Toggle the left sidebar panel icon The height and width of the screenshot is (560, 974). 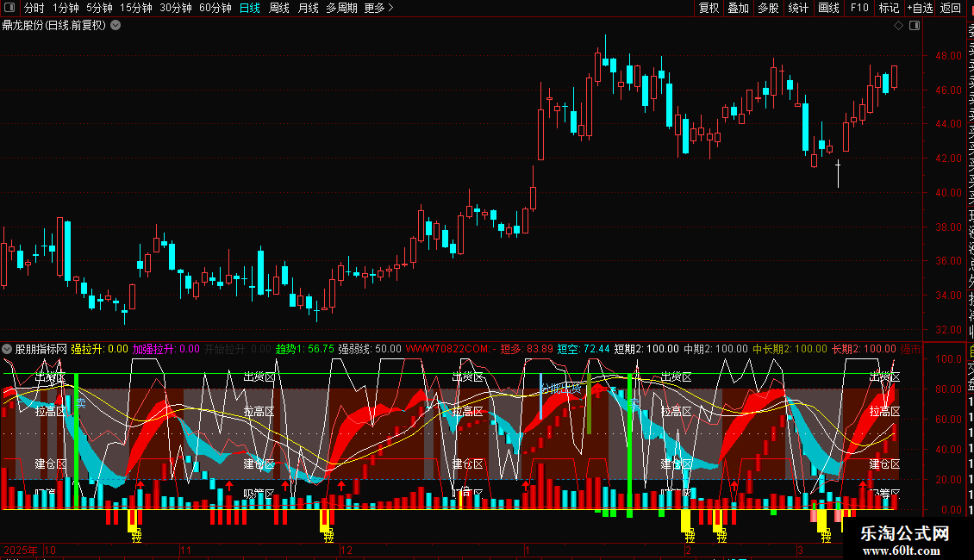9,8
